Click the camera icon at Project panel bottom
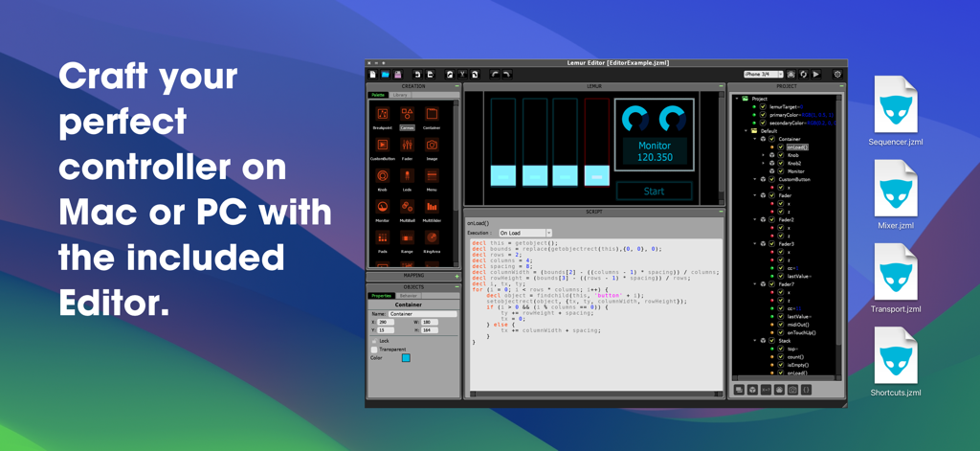 coord(792,390)
